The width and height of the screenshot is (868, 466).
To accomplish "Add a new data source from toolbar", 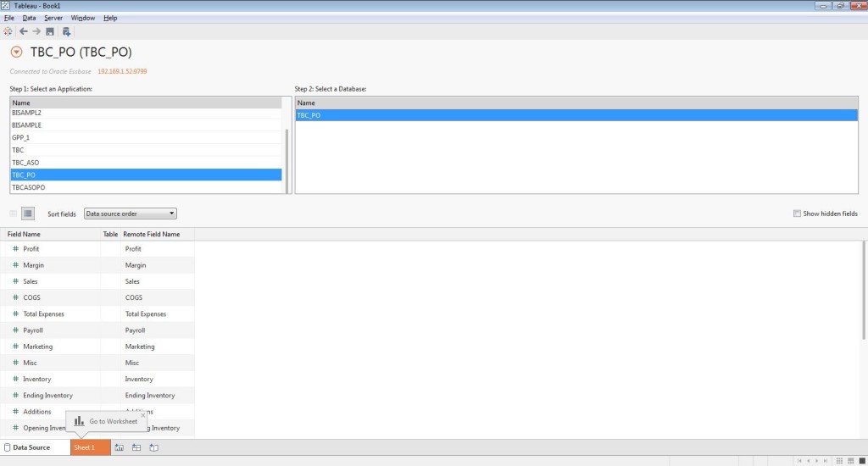I will tap(66, 31).
